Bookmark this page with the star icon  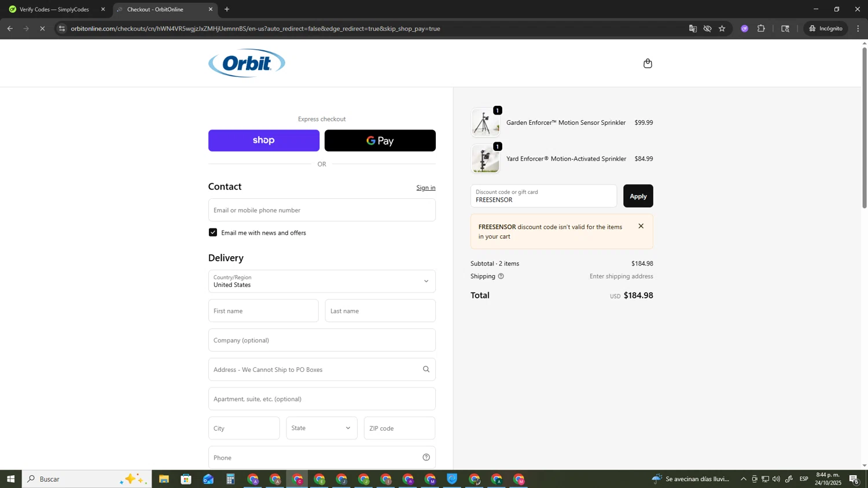pyautogui.click(x=722, y=28)
